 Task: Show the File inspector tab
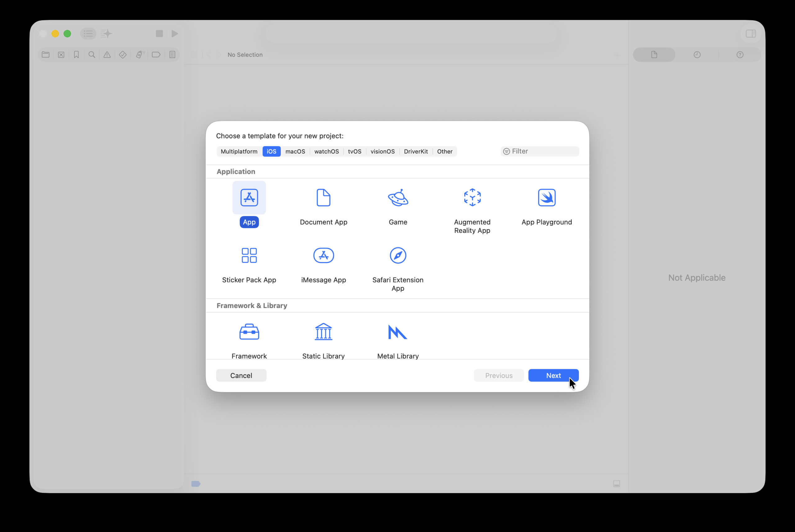point(654,55)
